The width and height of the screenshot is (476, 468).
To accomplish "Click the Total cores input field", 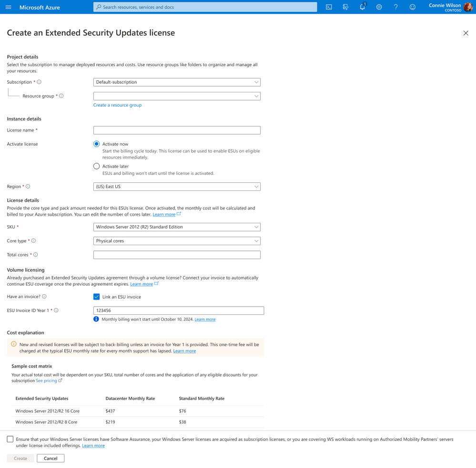I will [177, 255].
